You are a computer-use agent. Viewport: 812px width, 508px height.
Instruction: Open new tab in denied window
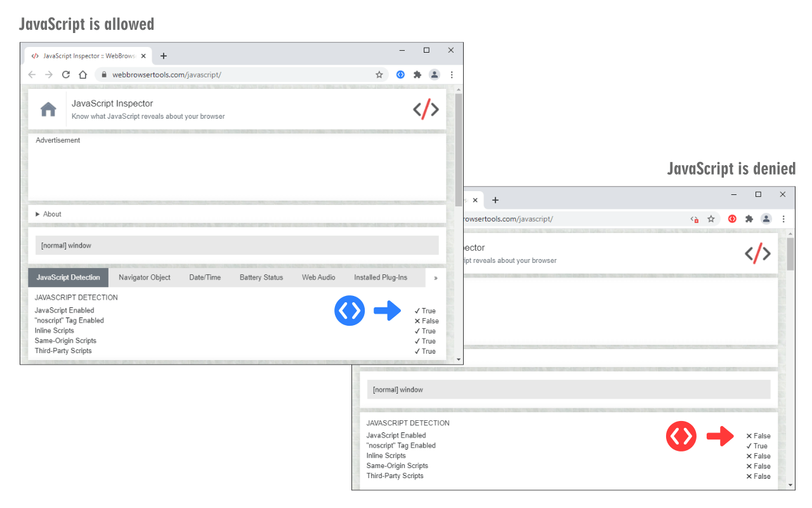click(495, 200)
